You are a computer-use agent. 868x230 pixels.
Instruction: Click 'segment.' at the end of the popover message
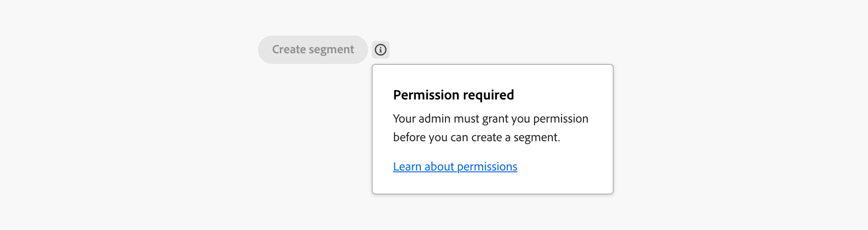(537, 138)
